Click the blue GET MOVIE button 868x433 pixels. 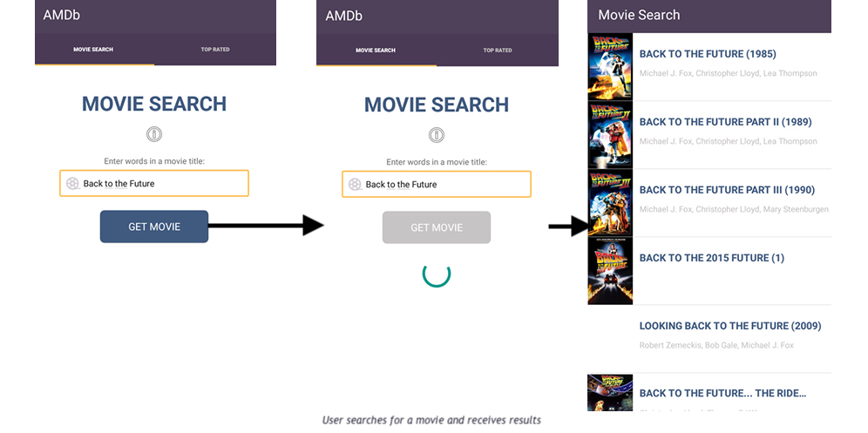[x=154, y=227]
